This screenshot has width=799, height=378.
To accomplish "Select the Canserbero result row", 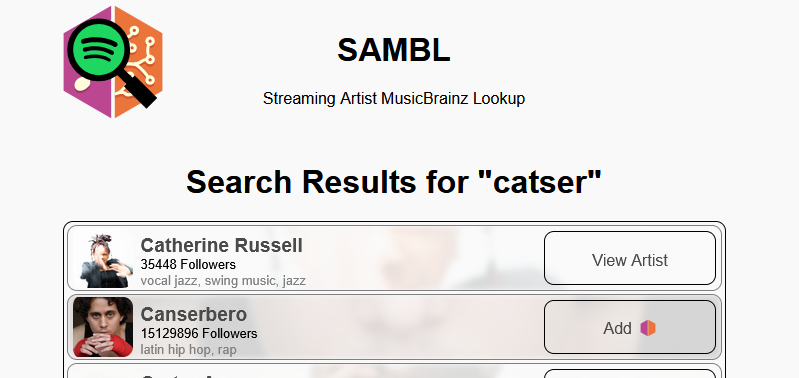I will 394,327.
